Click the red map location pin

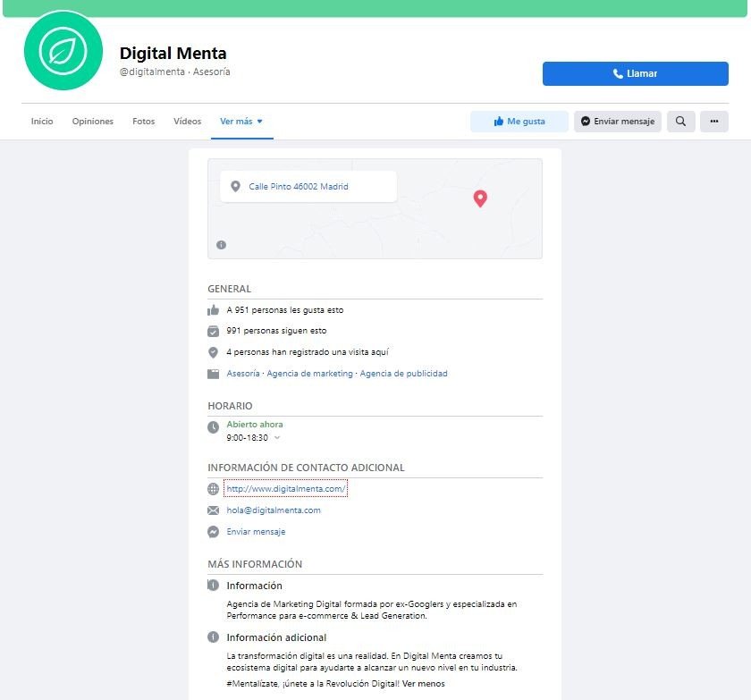[x=480, y=198]
